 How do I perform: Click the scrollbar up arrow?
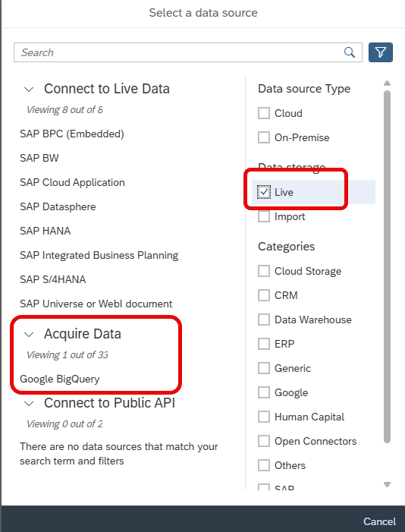click(387, 83)
